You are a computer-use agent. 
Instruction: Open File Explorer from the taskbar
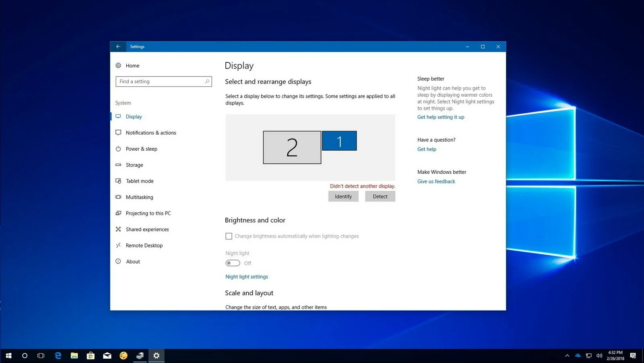[x=74, y=356]
